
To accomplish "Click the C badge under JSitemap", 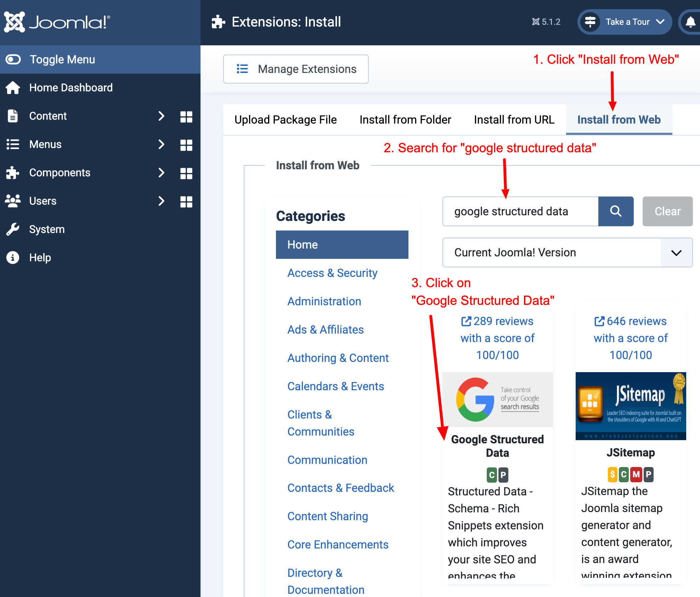I will point(624,474).
